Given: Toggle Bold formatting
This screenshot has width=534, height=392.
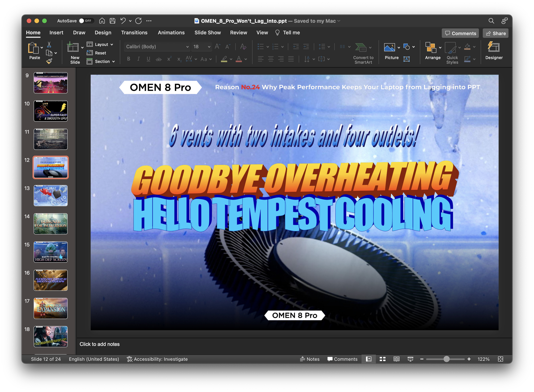Looking at the screenshot, I should [129, 59].
